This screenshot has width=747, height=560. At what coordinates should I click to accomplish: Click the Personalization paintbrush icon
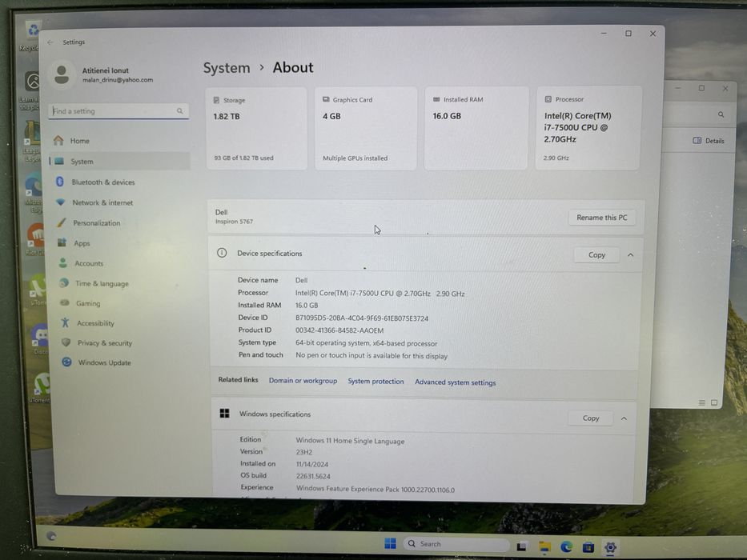[x=62, y=222]
